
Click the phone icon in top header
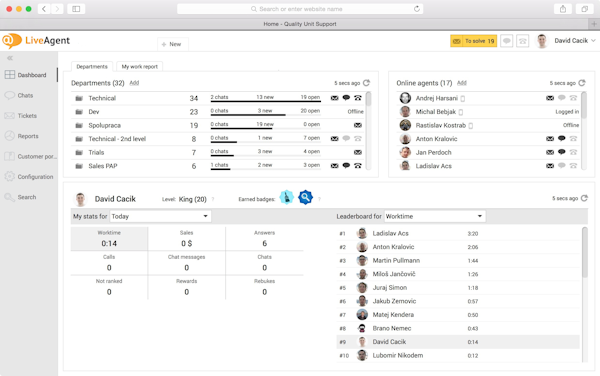click(x=522, y=41)
